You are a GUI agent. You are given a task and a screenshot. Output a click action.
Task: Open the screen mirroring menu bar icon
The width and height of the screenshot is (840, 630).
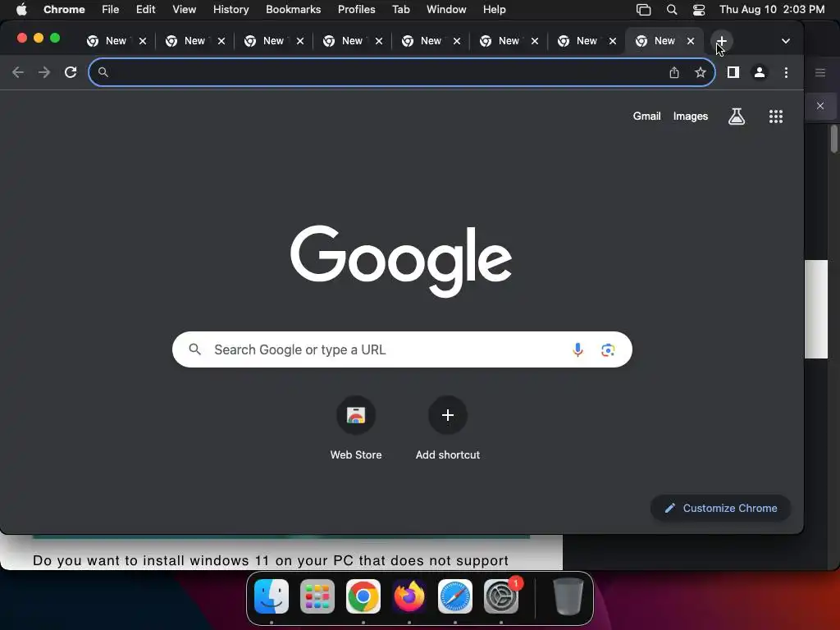pos(643,10)
